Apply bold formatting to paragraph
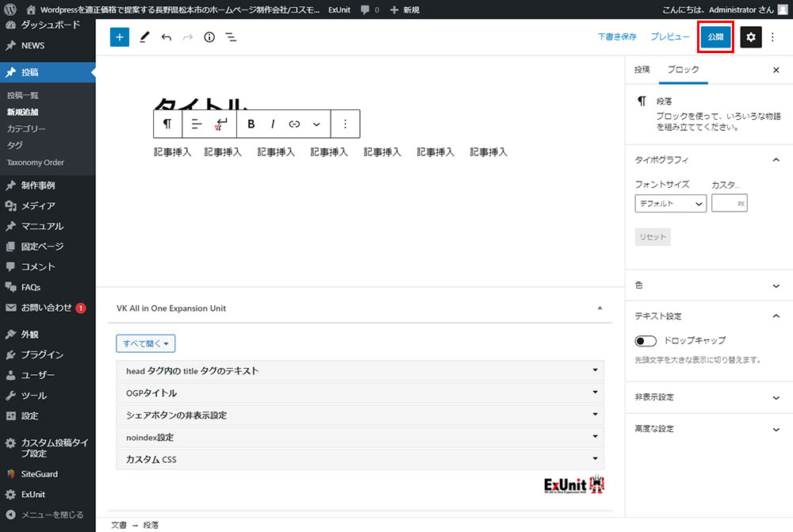The width and height of the screenshot is (793, 532). click(x=251, y=124)
